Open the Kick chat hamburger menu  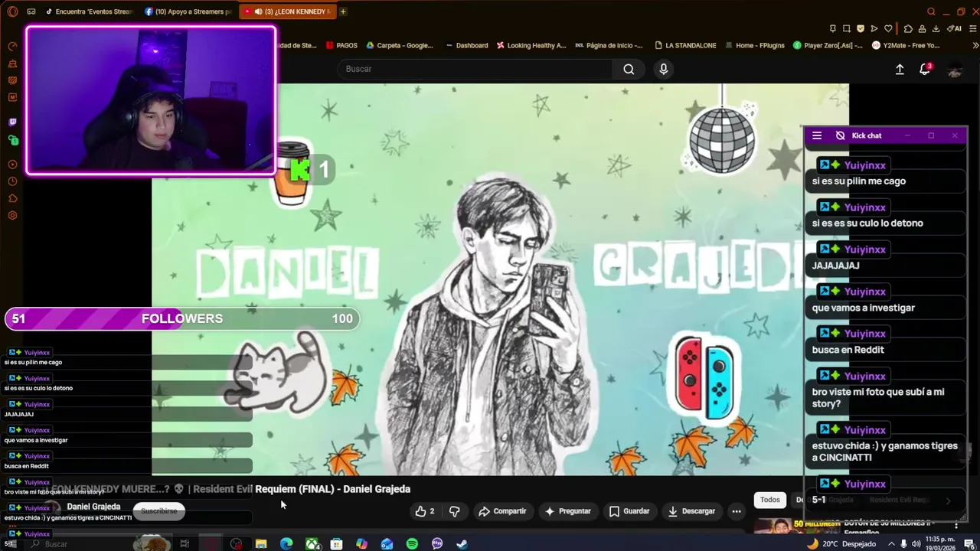click(817, 135)
